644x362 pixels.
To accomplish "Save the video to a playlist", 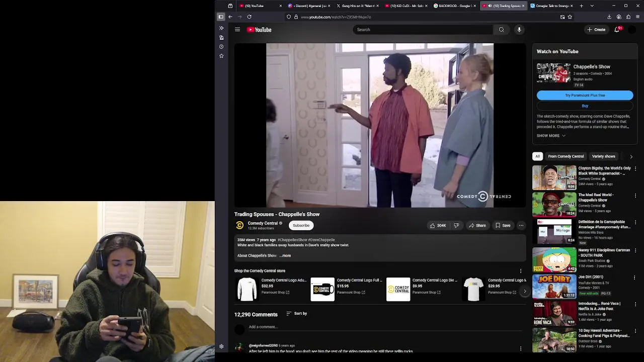I will [x=503, y=225].
